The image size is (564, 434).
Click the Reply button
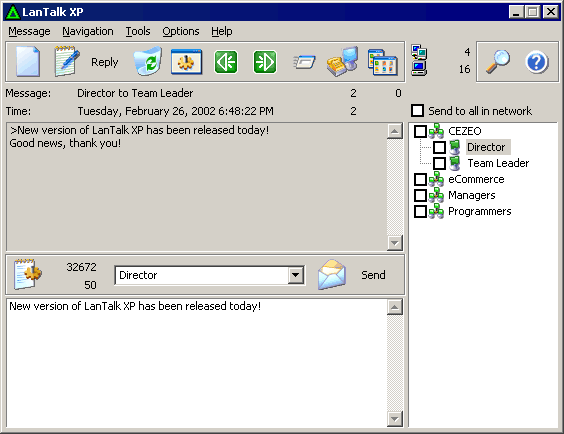pos(104,62)
